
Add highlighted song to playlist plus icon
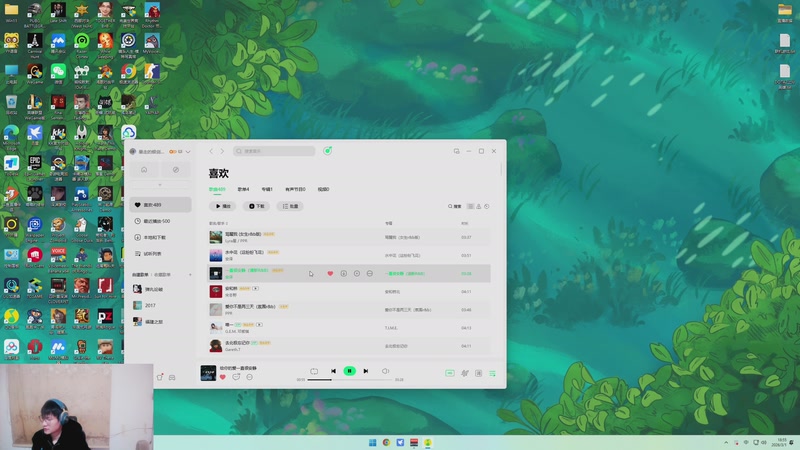pos(357,273)
